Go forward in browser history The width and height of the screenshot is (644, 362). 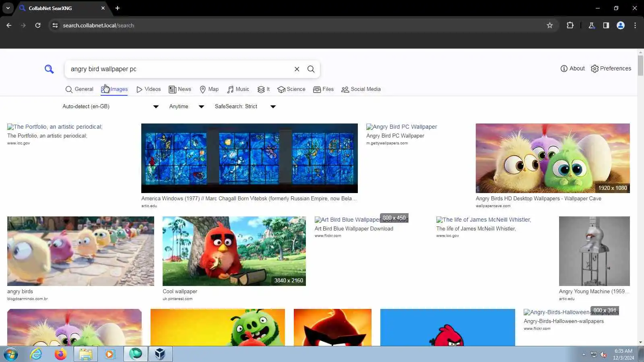point(23,25)
